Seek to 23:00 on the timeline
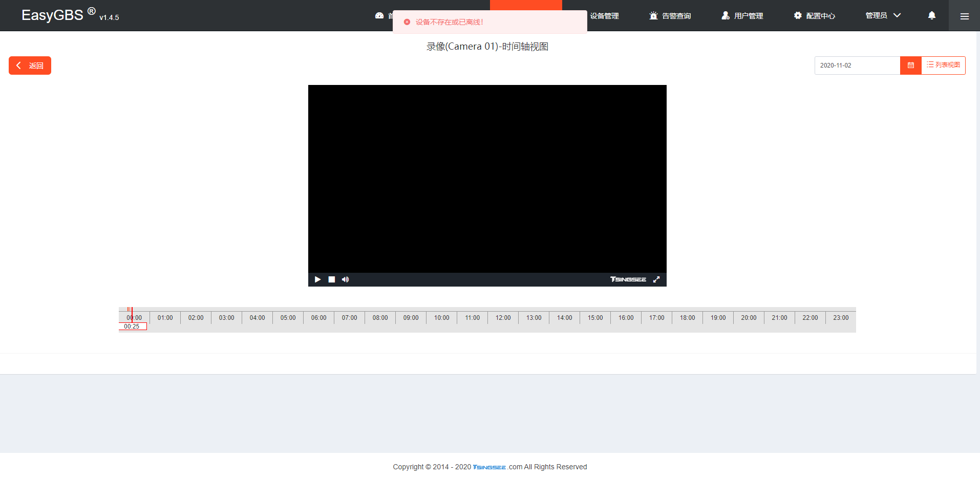This screenshot has height=479, width=980. pos(841,318)
